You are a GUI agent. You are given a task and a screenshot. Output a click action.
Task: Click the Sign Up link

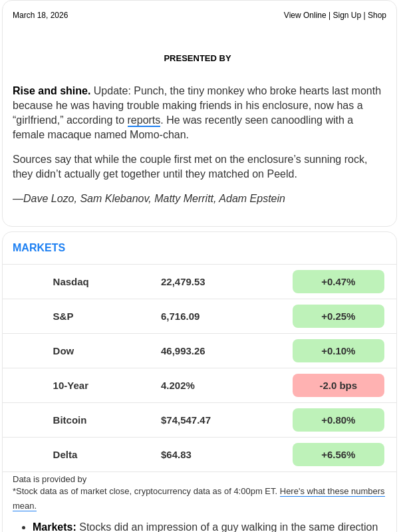pos(348,15)
